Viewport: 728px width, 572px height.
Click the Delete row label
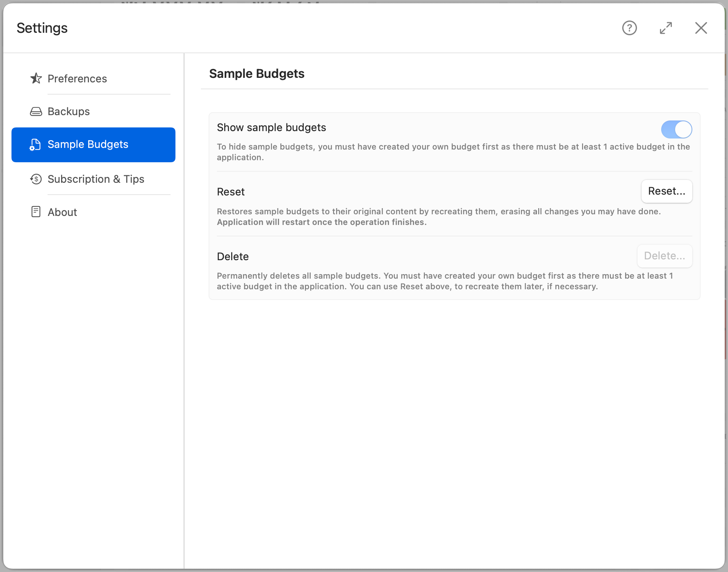232,256
